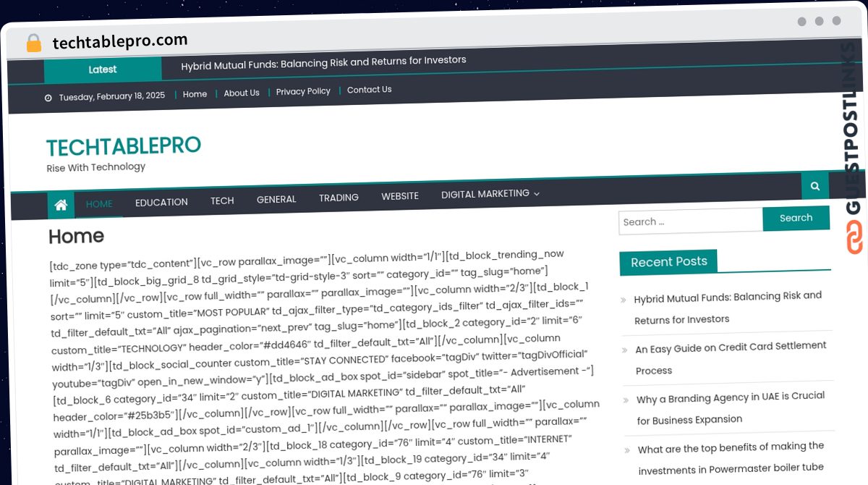868x485 pixels.
Task: Click the TECHTABLEPRO site title
Action: (124, 146)
